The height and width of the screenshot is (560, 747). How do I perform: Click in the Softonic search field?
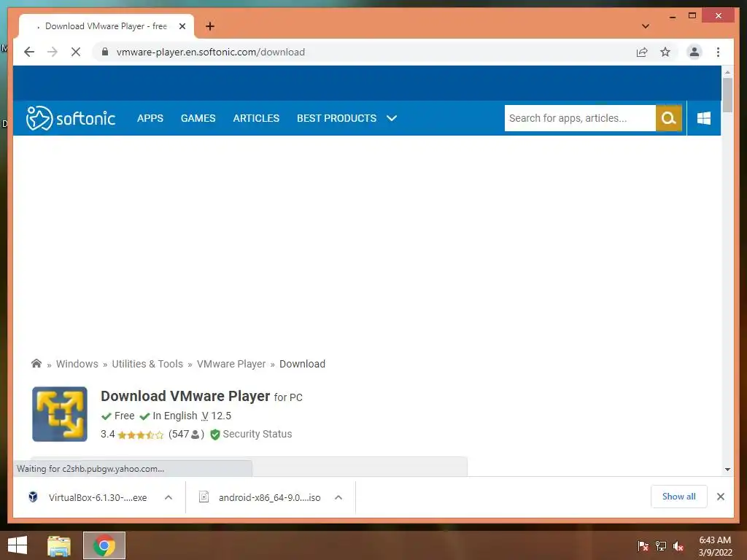[580, 118]
